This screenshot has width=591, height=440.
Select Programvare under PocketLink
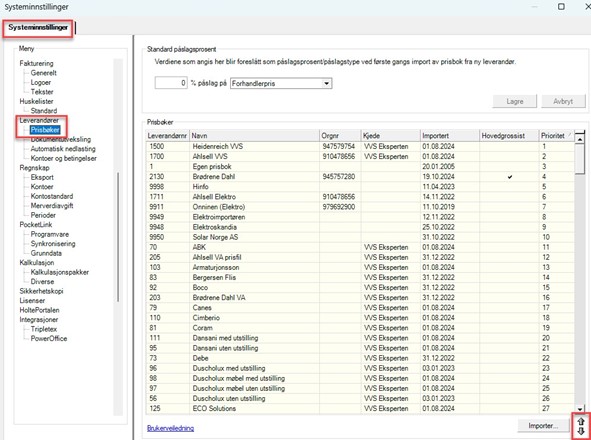[x=49, y=234]
